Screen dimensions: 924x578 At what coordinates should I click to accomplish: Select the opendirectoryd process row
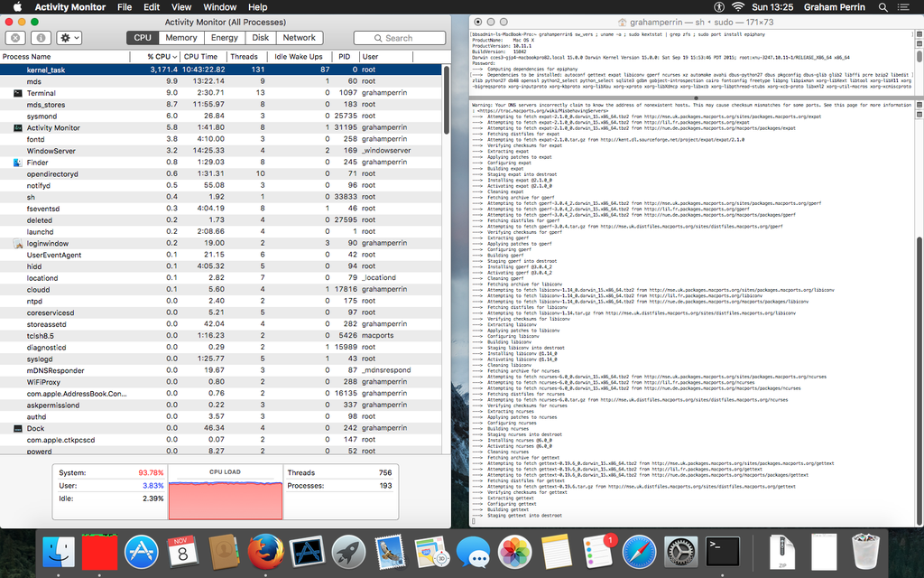(220, 174)
